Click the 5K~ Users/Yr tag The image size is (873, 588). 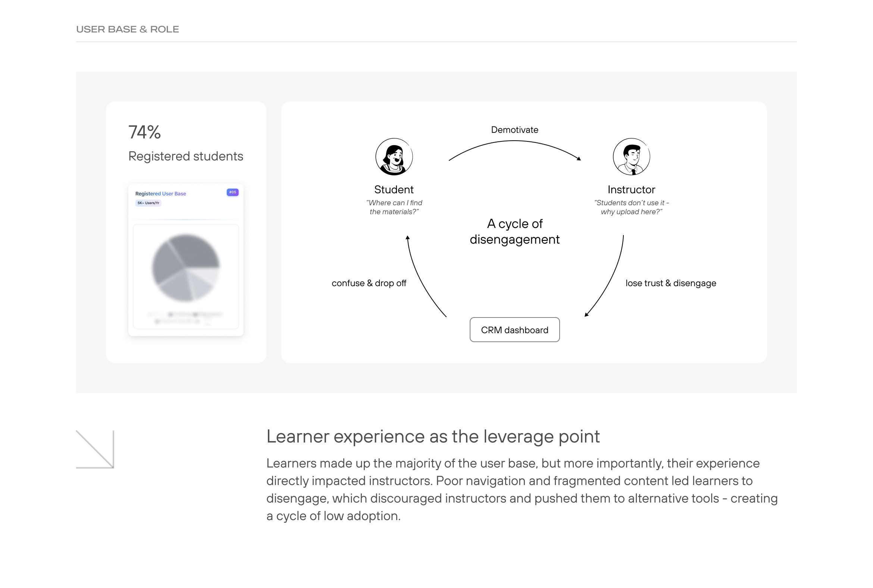(148, 203)
